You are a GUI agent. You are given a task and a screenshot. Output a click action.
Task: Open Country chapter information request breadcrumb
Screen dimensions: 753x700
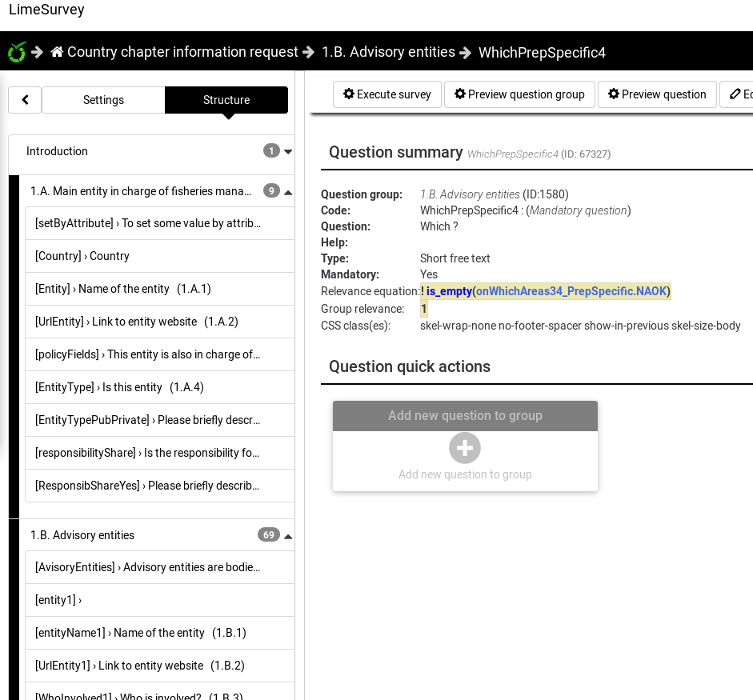(182, 52)
